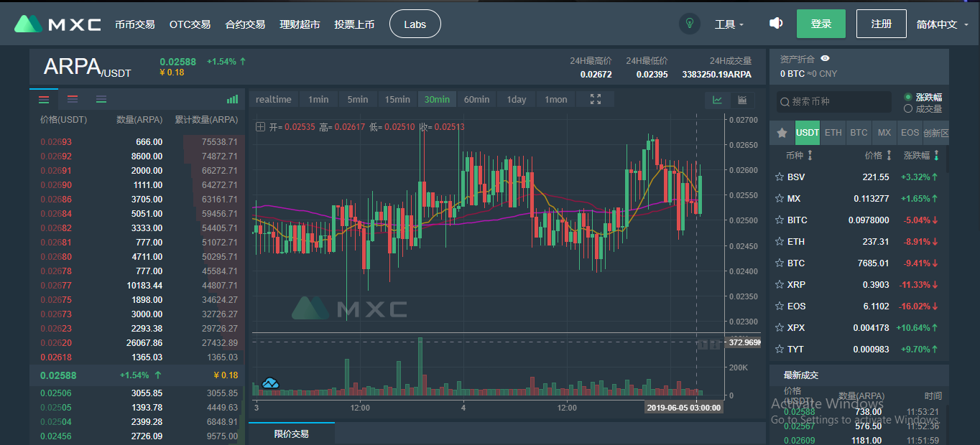Click the Labs button

tap(415, 24)
